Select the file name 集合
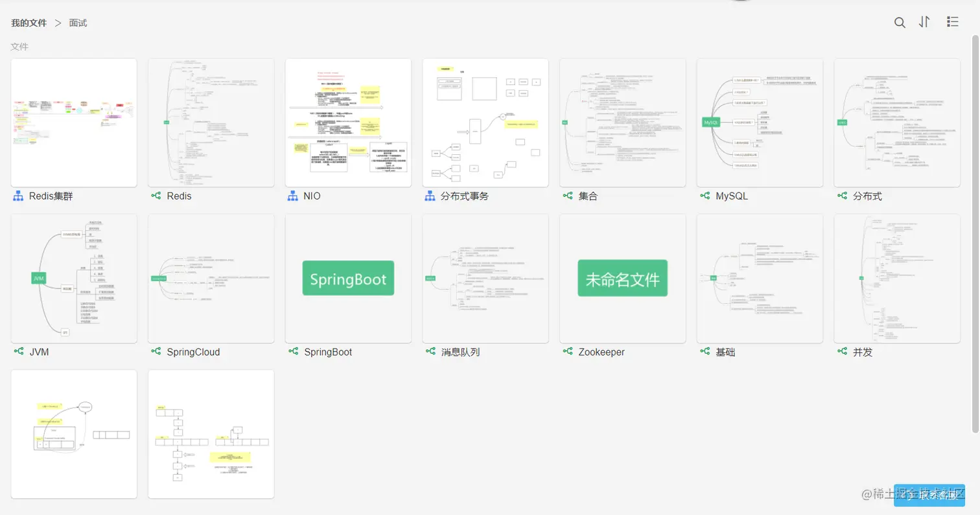 click(588, 196)
